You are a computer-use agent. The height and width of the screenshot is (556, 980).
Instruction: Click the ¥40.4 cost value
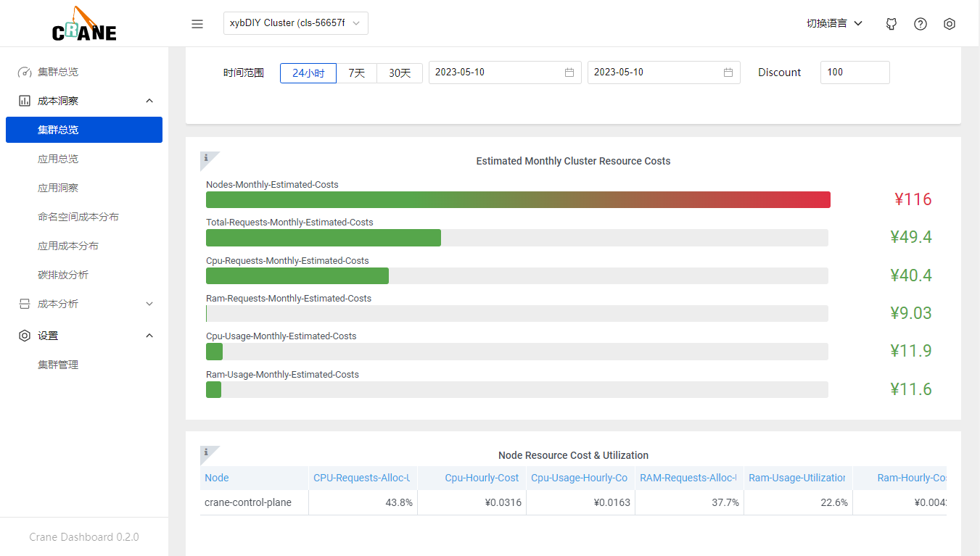(911, 275)
